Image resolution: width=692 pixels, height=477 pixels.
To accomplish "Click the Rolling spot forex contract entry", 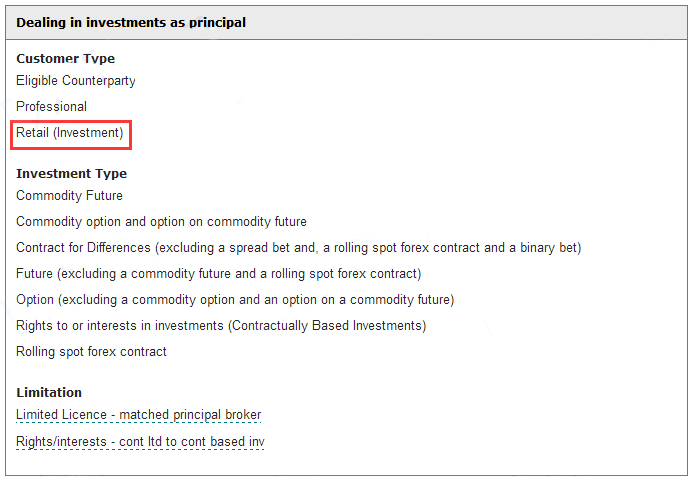I will [91, 352].
